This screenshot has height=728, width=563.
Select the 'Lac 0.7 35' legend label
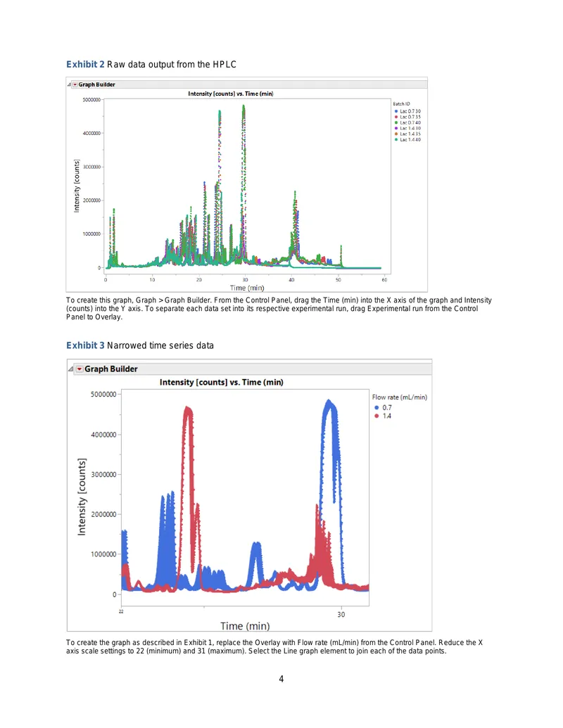[410, 117]
